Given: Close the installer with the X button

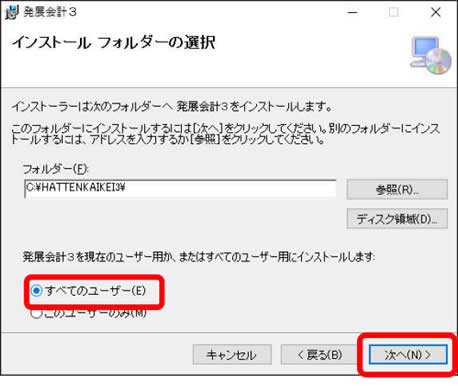Looking at the screenshot, I should [x=436, y=13].
